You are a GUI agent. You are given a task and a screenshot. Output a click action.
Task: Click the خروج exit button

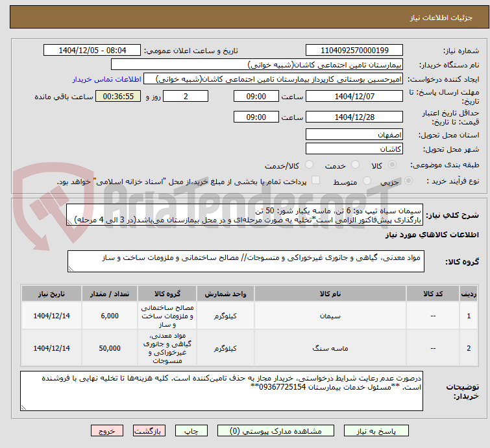(107, 431)
